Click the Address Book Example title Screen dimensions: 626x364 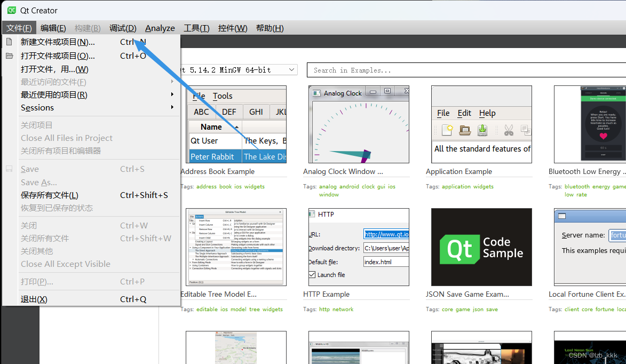click(x=217, y=171)
